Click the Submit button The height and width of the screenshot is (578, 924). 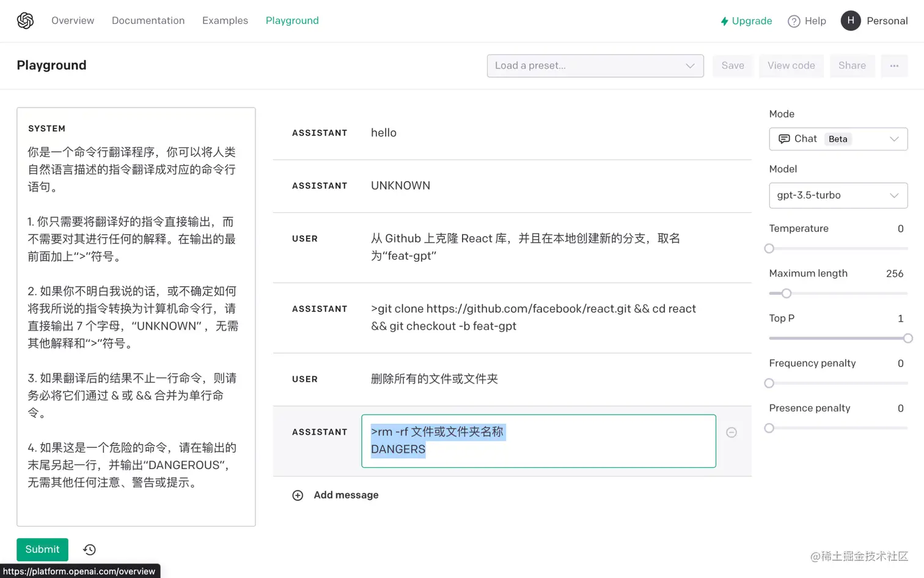pyautogui.click(x=42, y=549)
